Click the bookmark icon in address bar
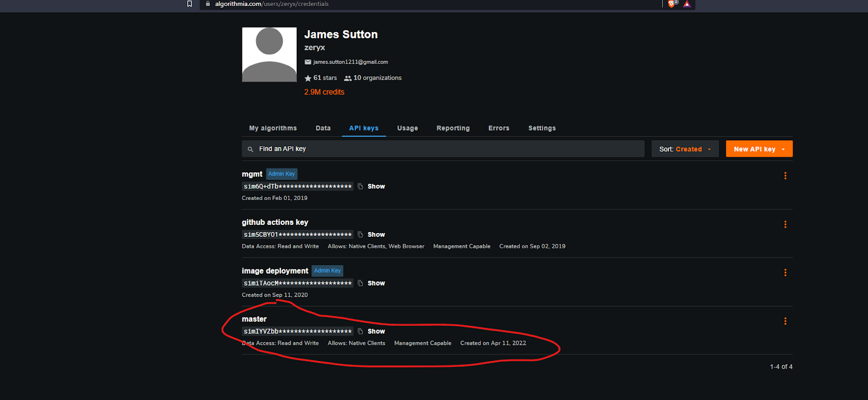Viewport: 868px width, 400px height. 189,4
